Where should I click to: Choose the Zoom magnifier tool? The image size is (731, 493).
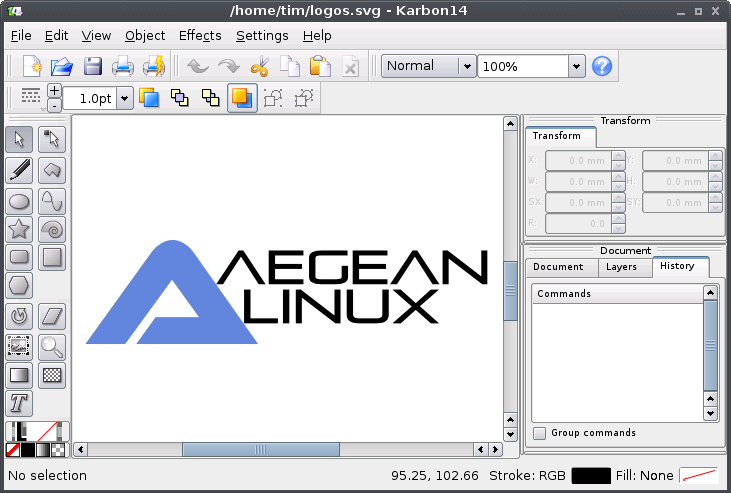coord(52,347)
